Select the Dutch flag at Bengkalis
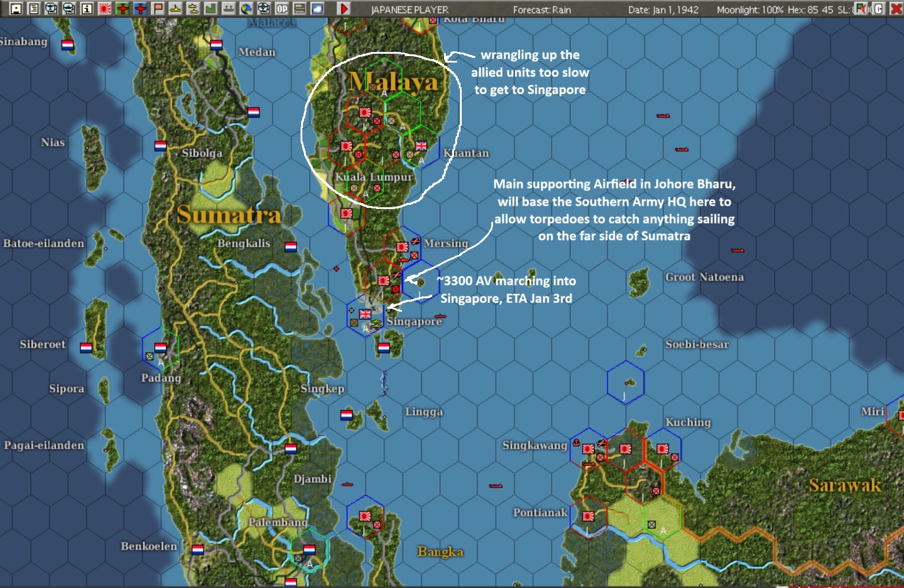The image size is (904, 588). click(x=291, y=246)
